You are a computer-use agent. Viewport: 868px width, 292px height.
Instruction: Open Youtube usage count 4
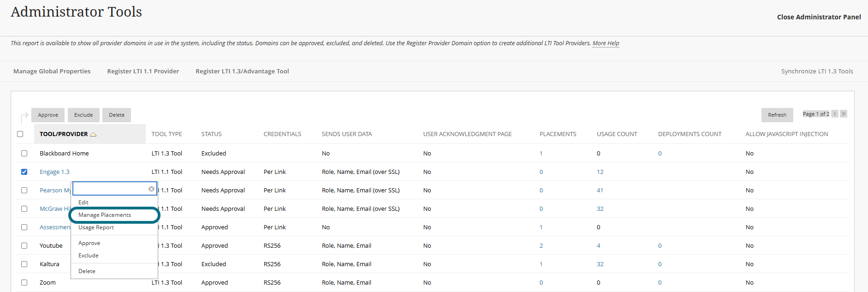tap(599, 246)
